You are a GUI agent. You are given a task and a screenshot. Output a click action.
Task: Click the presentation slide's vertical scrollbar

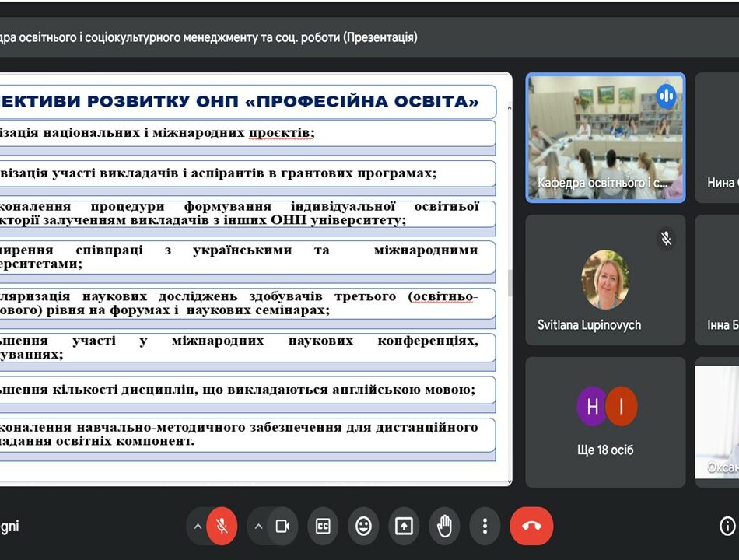pyautogui.click(x=510, y=282)
